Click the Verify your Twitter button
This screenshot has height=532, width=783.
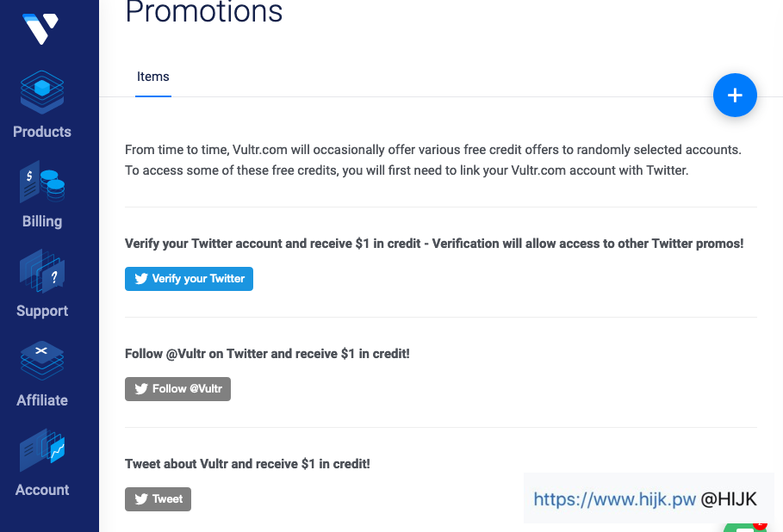point(189,279)
